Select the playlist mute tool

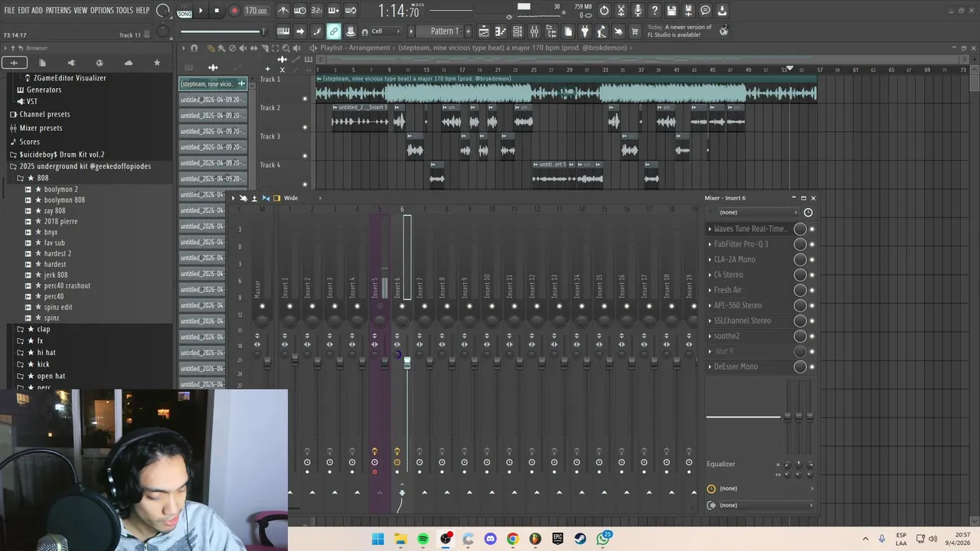243,48
